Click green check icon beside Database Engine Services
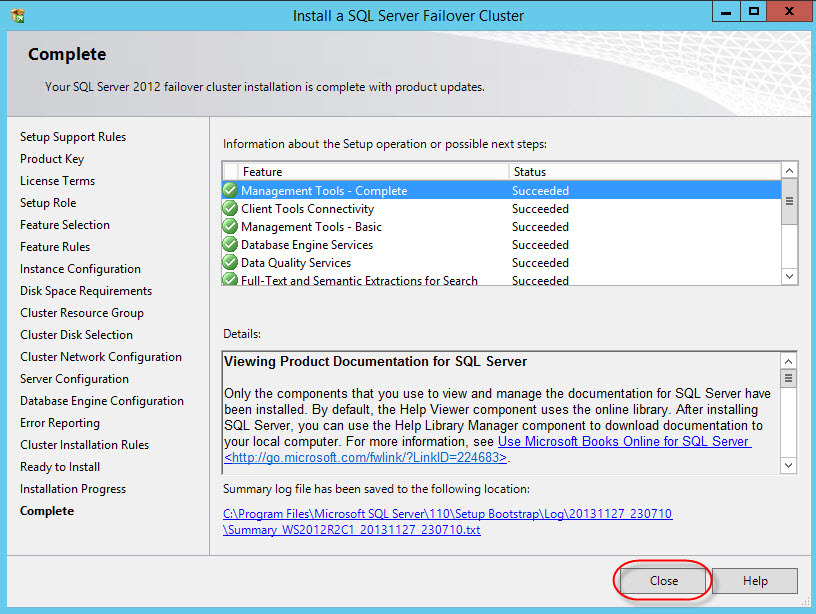This screenshot has height=614, width=816. pyautogui.click(x=230, y=245)
